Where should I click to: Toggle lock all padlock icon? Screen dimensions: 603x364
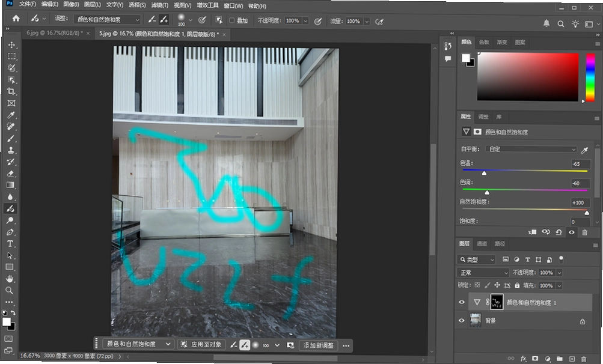tap(517, 285)
